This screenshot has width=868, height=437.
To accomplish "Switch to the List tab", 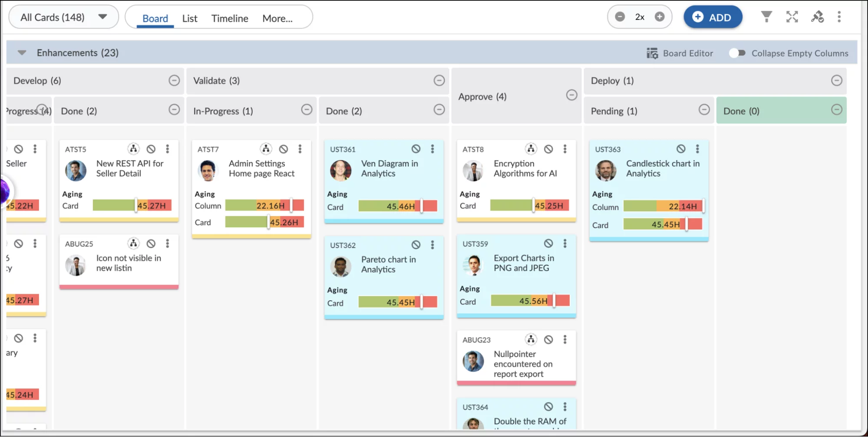I will pos(189,18).
